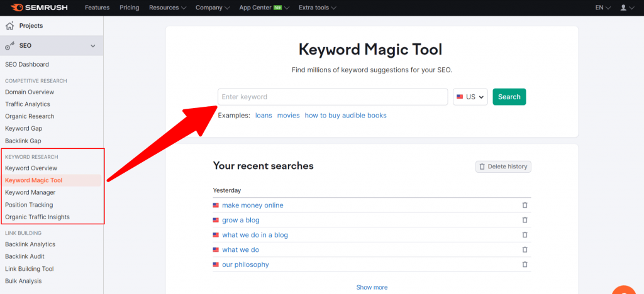Image resolution: width=644 pixels, height=294 pixels.
Task: Click the Projects home icon
Action: [9, 26]
